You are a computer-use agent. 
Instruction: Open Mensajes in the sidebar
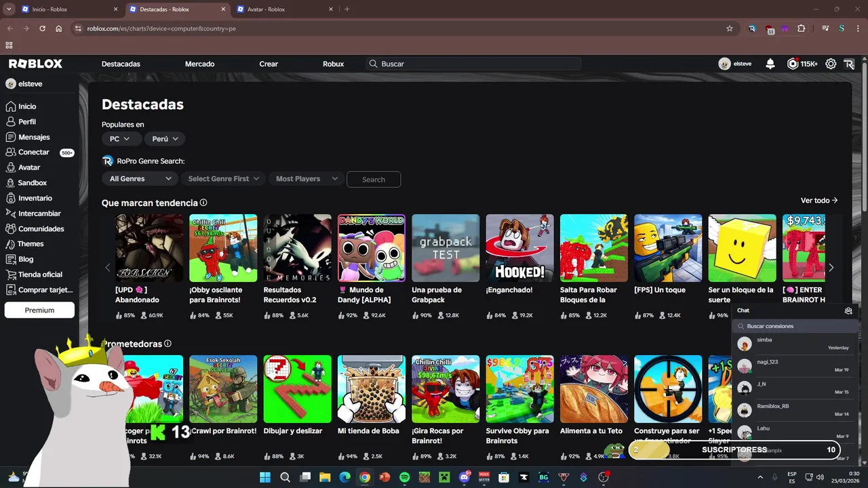pos(34,137)
